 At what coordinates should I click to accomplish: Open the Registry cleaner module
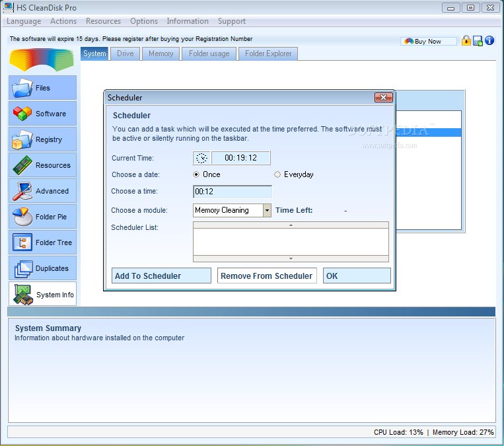42,139
